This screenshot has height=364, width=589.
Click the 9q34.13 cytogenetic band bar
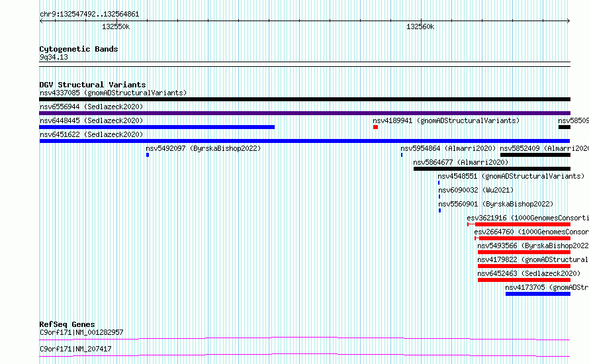pos(304,64)
